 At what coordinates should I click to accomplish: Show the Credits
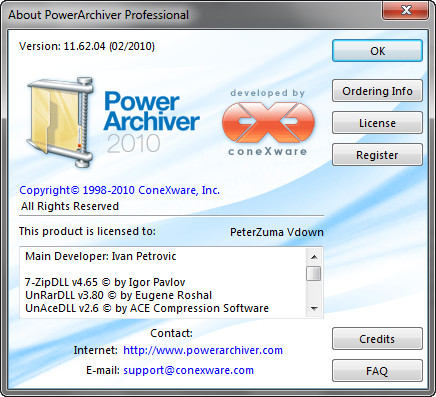377,339
